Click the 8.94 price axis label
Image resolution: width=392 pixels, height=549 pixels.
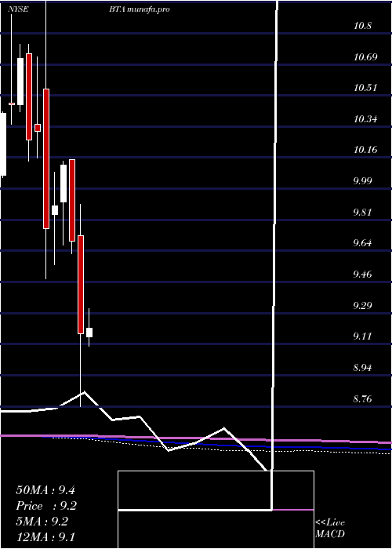click(363, 367)
